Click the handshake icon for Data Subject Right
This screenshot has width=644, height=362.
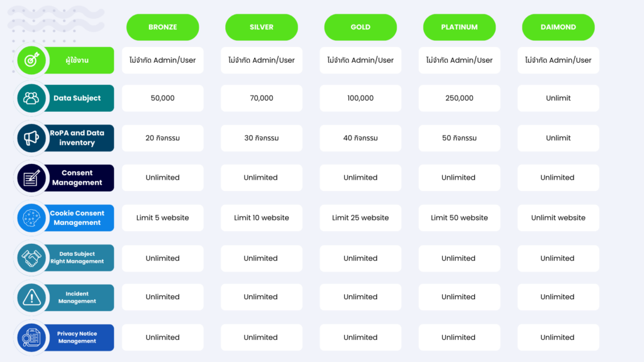[x=31, y=258]
